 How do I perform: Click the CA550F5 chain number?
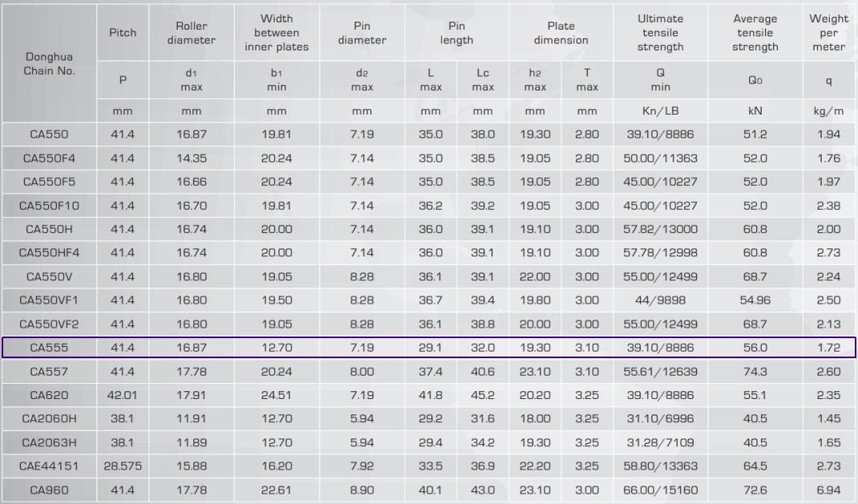49,182
